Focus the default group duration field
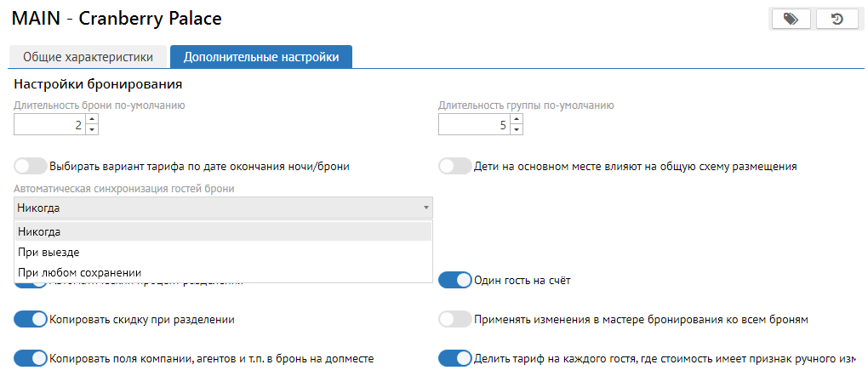This screenshot has width=868, height=376. point(473,125)
